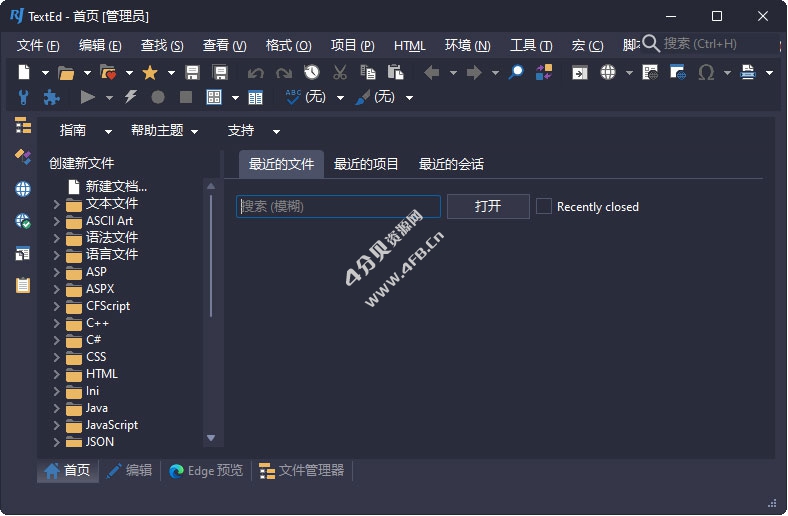Select the CSS folder item
The image size is (788, 516).
click(x=86, y=357)
